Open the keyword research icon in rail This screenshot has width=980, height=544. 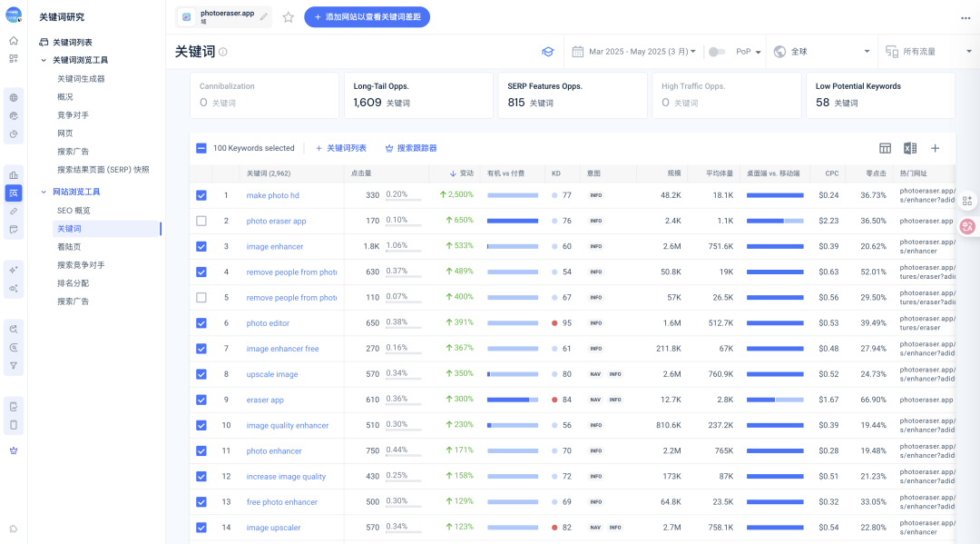click(x=13, y=193)
